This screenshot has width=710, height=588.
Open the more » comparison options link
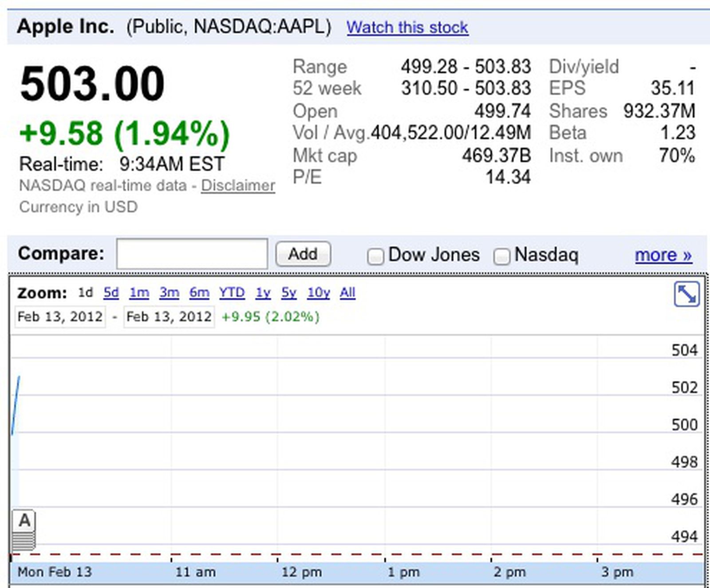[x=663, y=255]
